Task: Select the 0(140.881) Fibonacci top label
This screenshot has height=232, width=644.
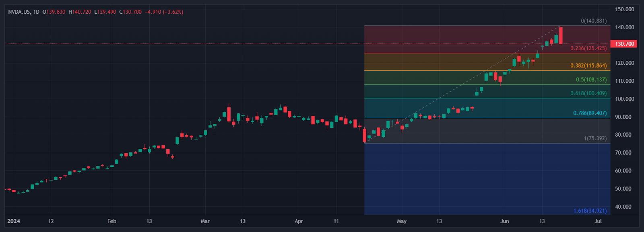Action: 593,21
